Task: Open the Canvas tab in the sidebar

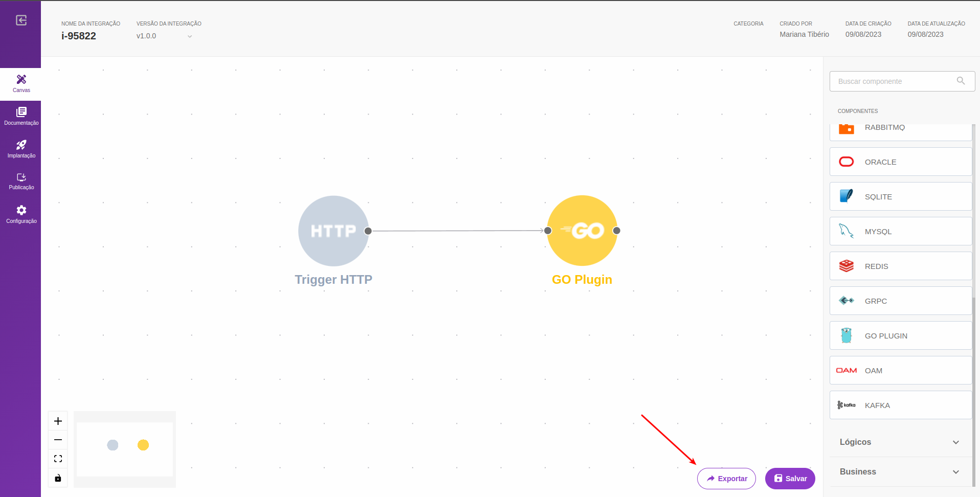Action: click(x=21, y=84)
